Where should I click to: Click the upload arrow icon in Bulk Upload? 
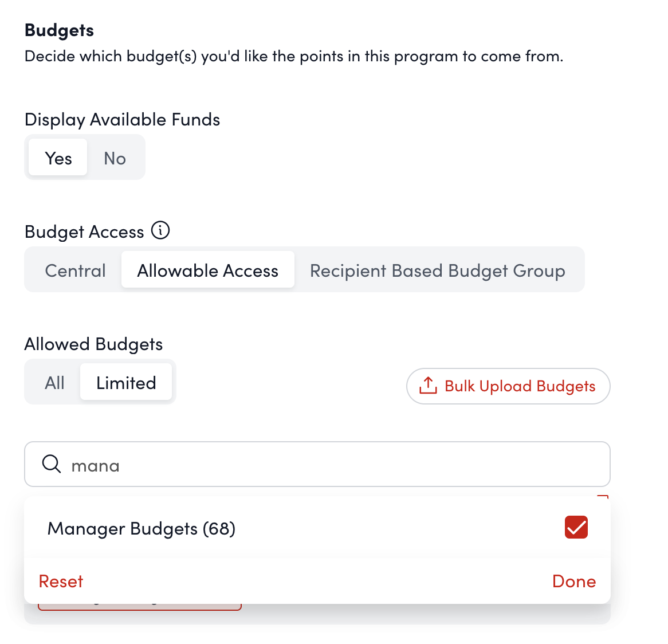[428, 386]
